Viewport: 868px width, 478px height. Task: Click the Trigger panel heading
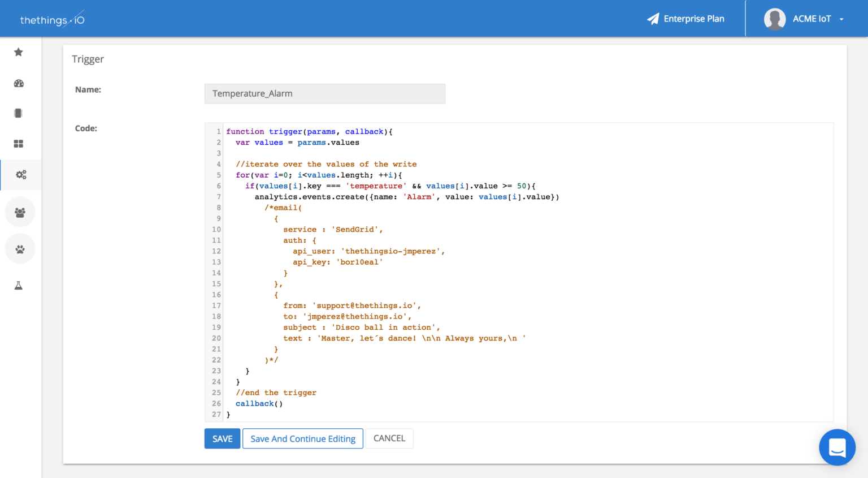[88, 59]
